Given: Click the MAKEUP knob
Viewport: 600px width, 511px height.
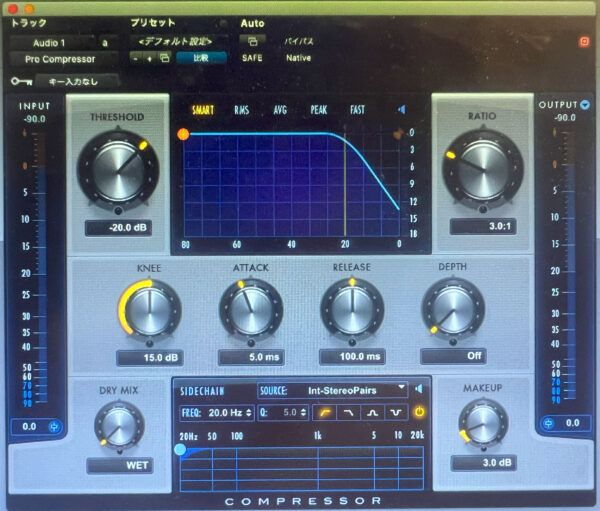Looking at the screenshot, I should [483, 424].
